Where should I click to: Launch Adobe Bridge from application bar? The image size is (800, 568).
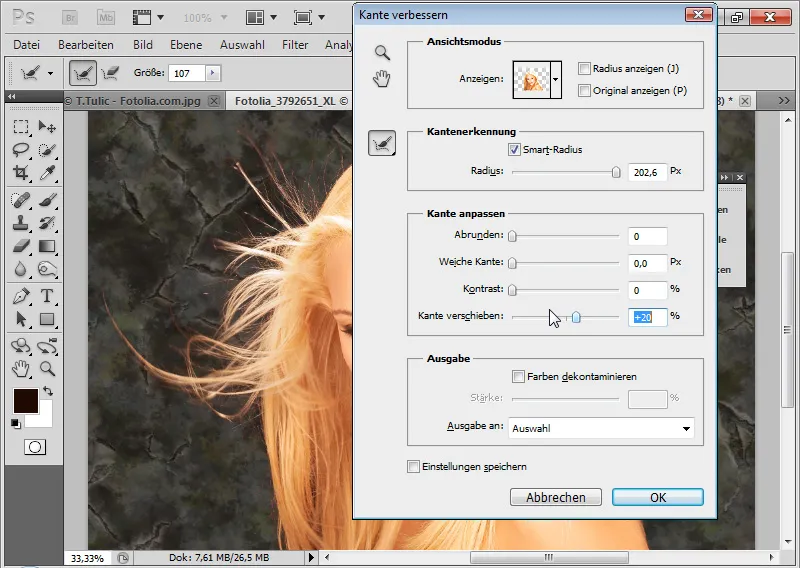pos(70,18)
